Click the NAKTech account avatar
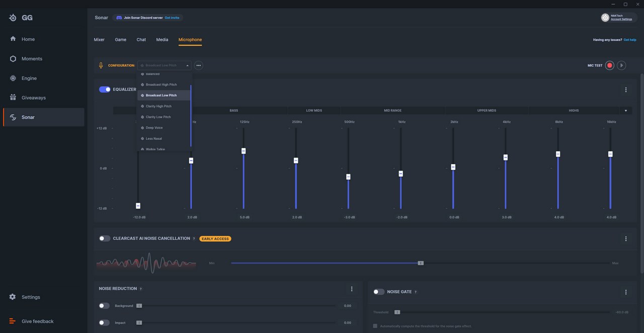 click(x=605, y=18)
